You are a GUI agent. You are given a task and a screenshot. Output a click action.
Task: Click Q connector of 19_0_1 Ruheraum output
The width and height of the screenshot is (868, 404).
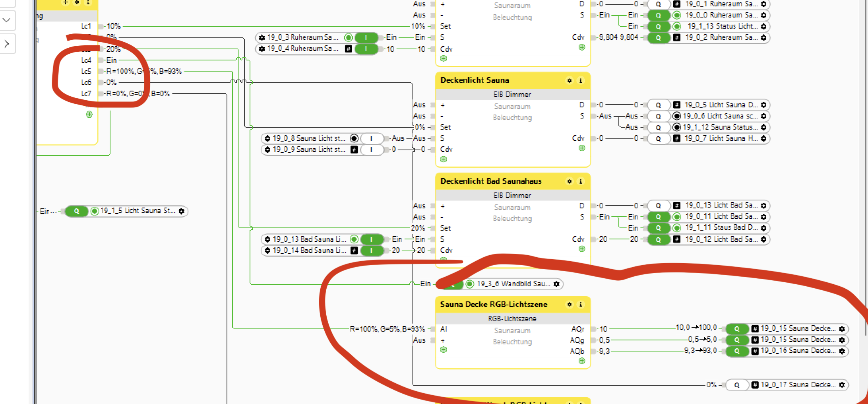pyautogui.click(x=658, y=4)
